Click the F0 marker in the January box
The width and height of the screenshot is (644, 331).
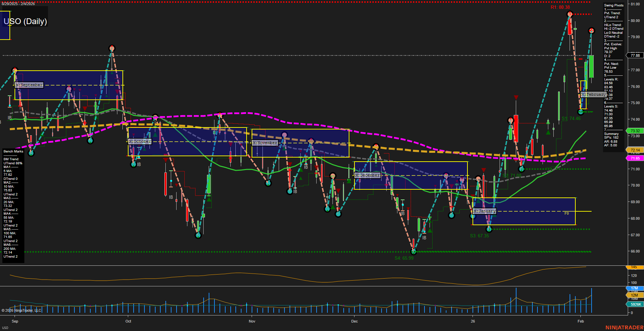(x=567, y=213)
